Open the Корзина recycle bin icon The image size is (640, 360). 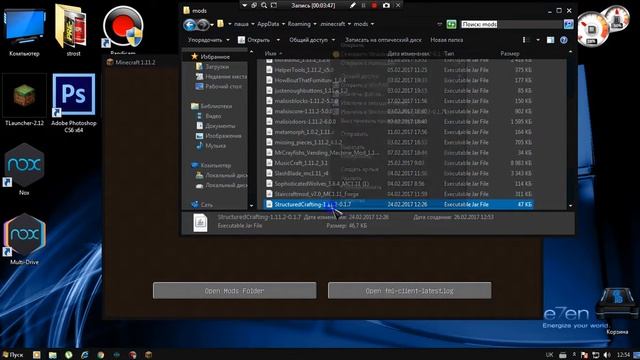point(617,311)
